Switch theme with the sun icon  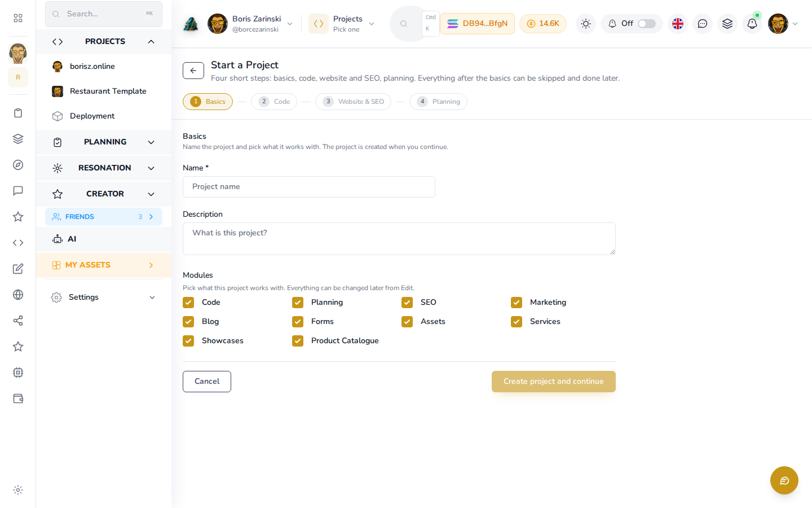(x=586, y=24)
